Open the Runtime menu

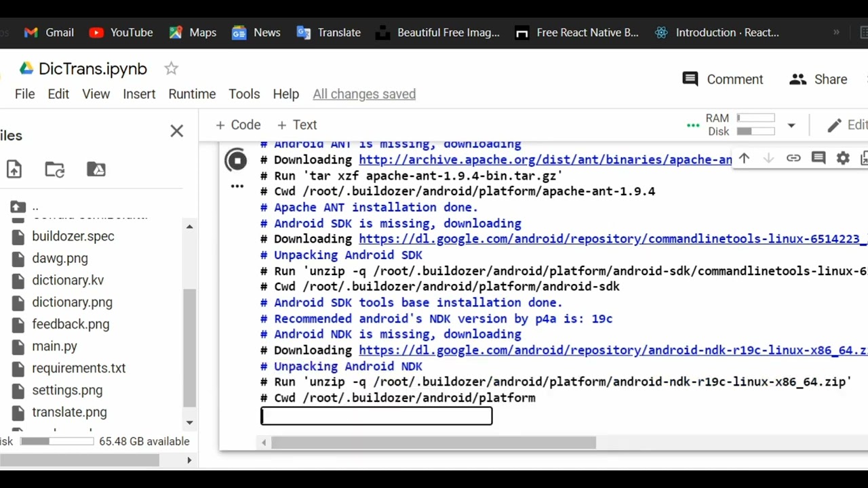tap(192, 94)
